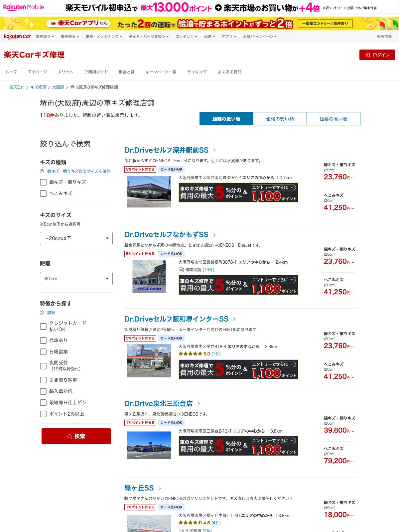Open the キズのサイズ ～20cm以下 dropdown
The width and height of the screenshot is (399, 532).
[76, 238]
